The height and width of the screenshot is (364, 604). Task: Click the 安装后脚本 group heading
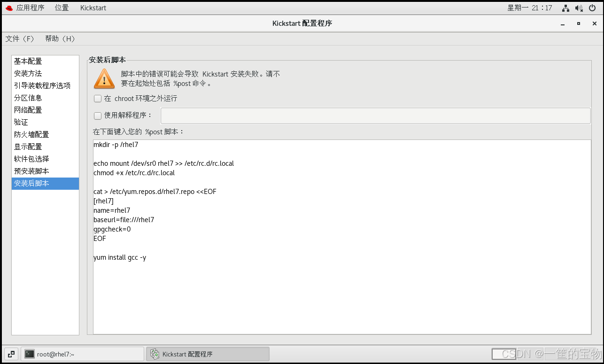108,60
